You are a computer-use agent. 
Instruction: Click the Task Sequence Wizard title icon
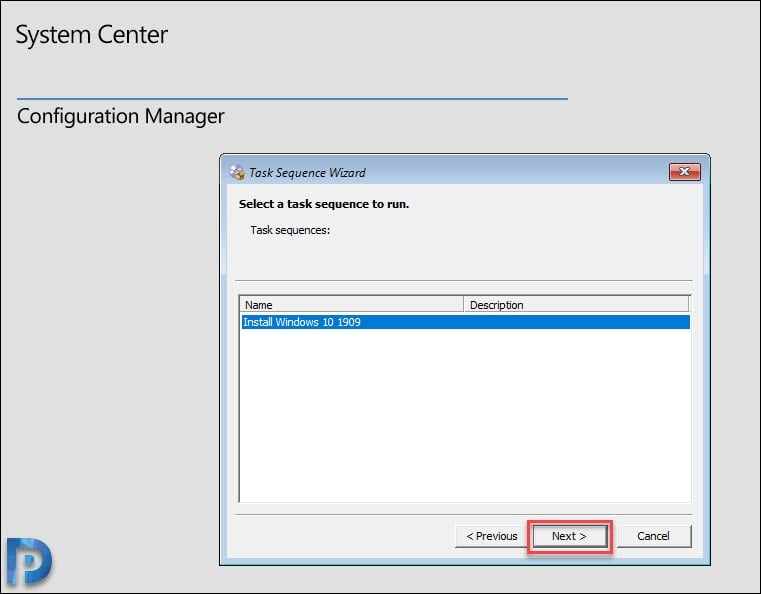pyautogui.click(x=237, y=172)
